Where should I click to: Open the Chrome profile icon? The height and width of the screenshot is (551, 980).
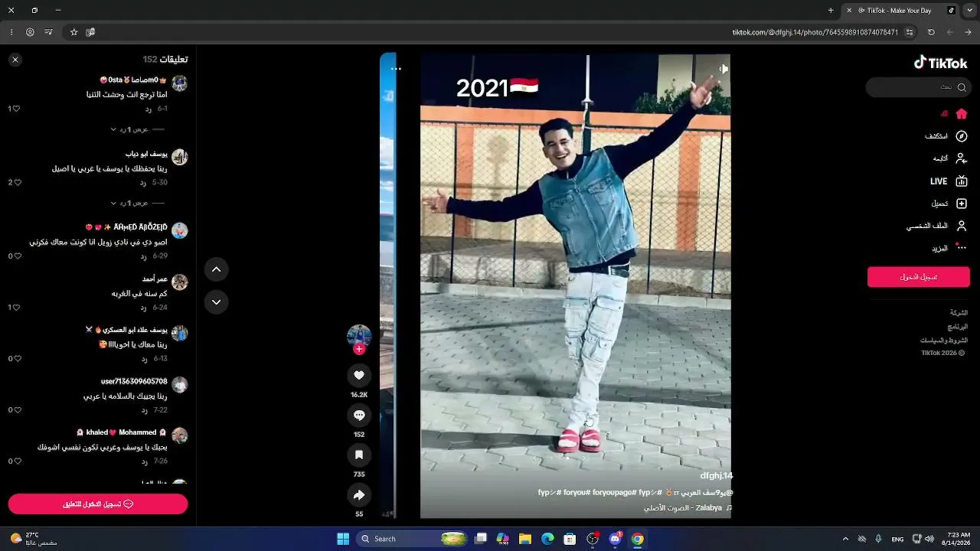(x=30, y=32)
